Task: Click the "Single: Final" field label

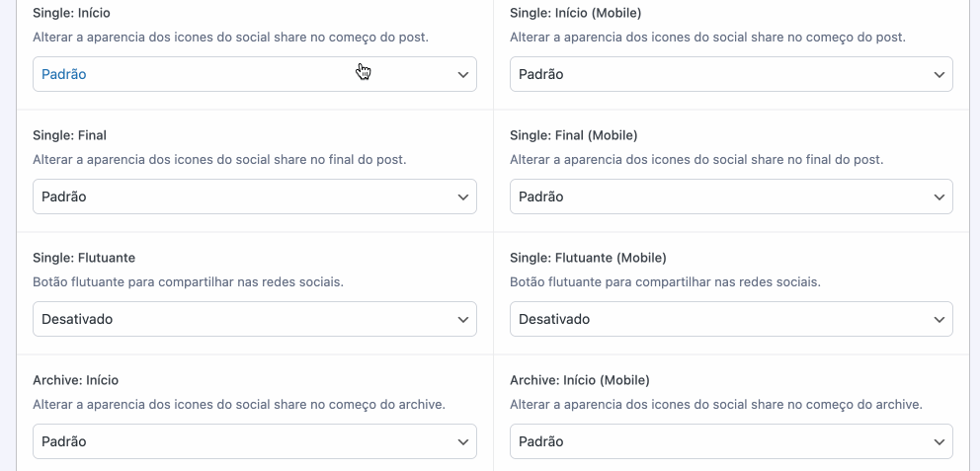Action: [x=69, y=135]
